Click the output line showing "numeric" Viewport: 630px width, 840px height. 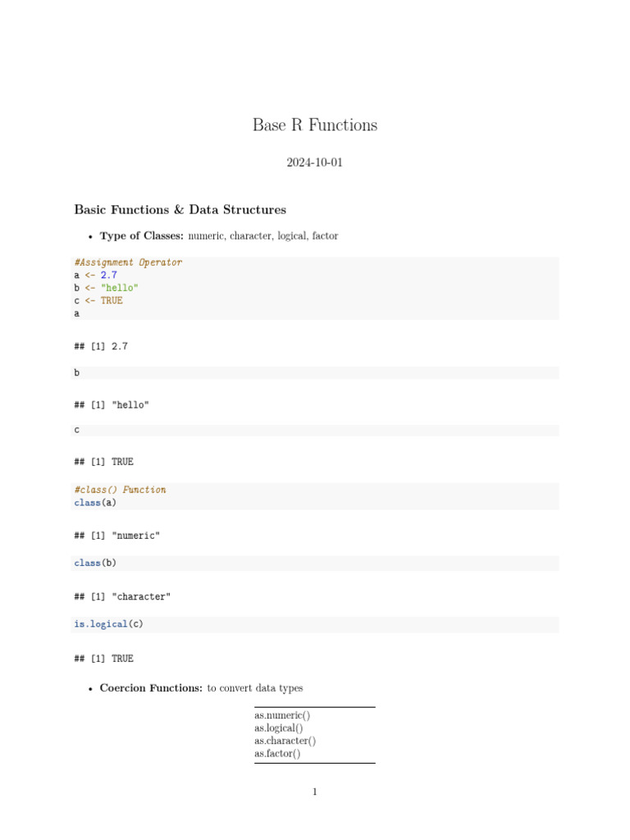pyautogui.click(x=117, y=536)
